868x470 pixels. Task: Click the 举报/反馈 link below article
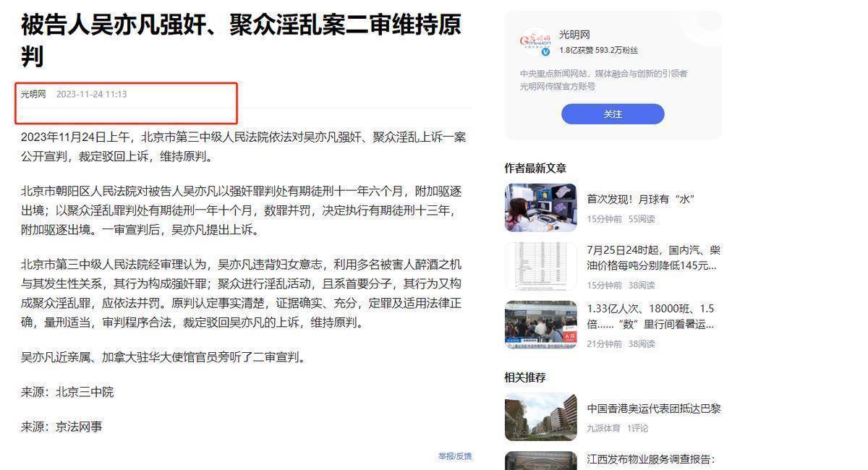455,456
